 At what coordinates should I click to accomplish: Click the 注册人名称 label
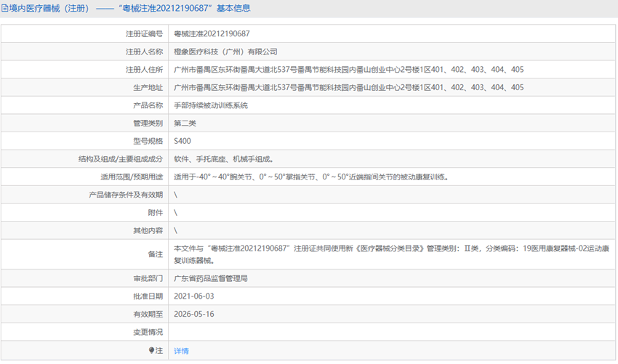144,52
